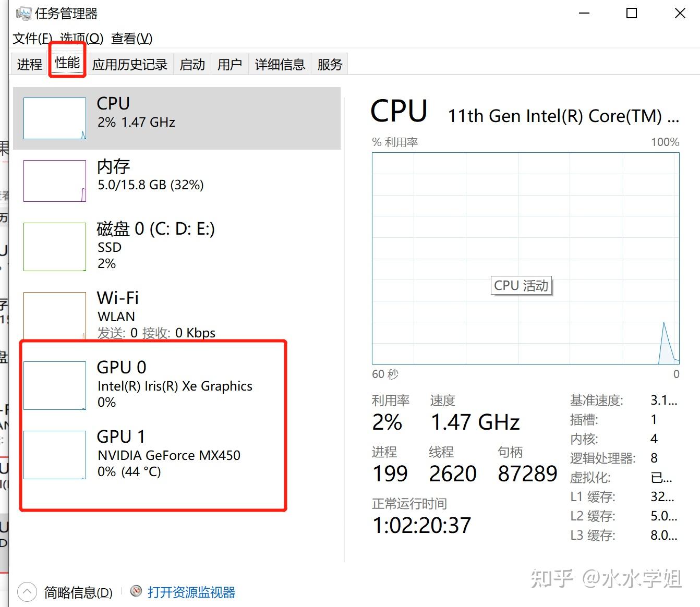Image resolution: width=700 pixels, height=607 pixels.
Task: Select the 启动 startup tab
Action: [x=191, y=64]
